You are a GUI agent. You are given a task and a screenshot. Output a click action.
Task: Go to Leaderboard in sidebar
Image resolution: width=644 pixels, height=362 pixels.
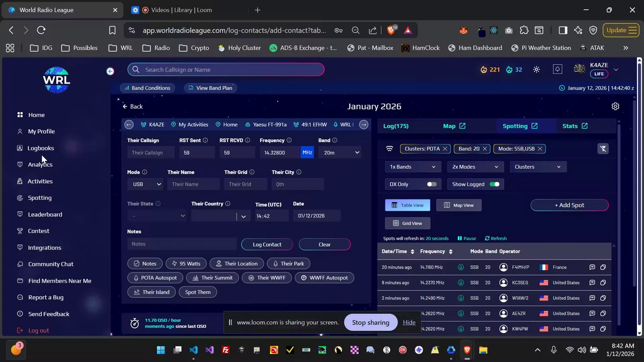(x=45, y=214)
